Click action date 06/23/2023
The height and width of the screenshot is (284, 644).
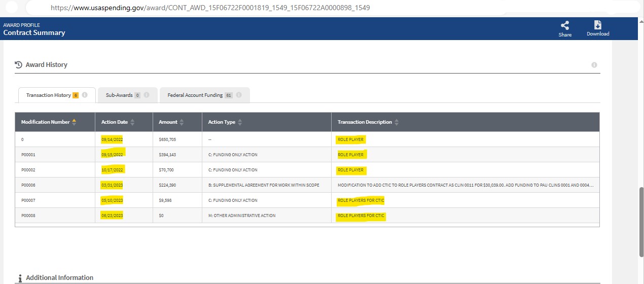112,216
